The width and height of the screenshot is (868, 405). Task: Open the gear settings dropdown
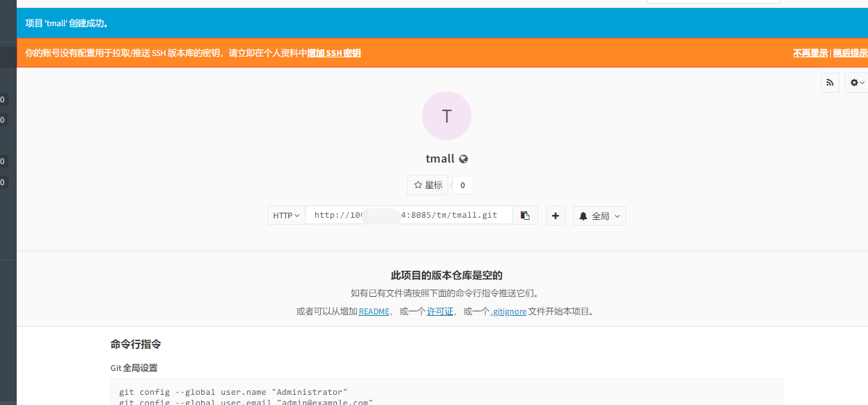[x=857, y=83]
